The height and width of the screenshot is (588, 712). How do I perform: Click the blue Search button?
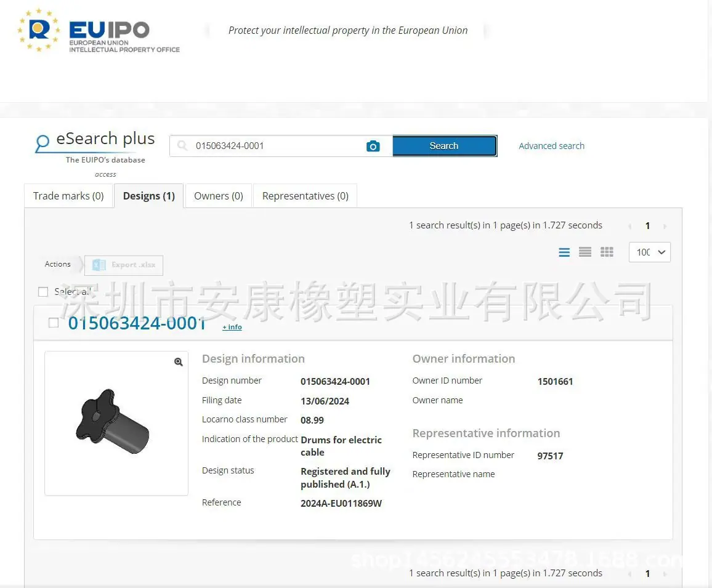[x=445, y=146]
